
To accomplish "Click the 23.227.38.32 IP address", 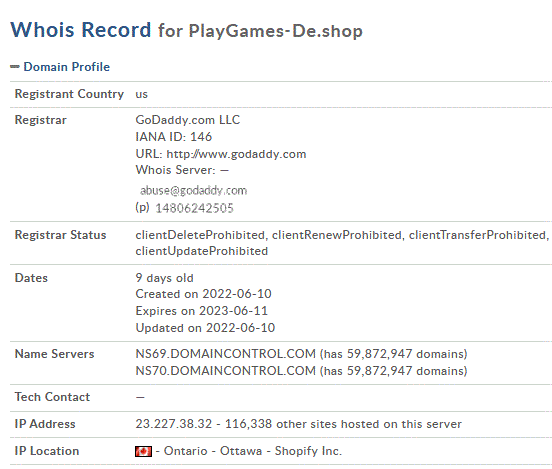I will click(174, 424).
